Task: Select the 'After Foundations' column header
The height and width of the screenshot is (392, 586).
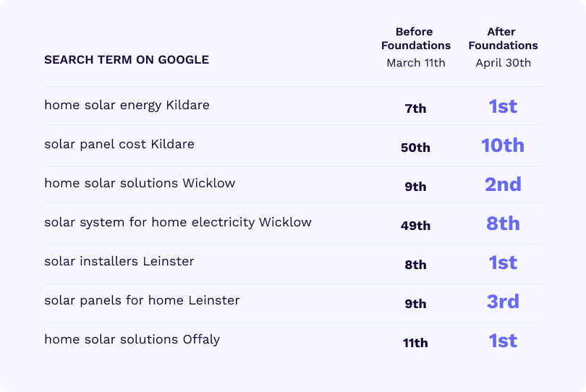Action: pos(503,38)
